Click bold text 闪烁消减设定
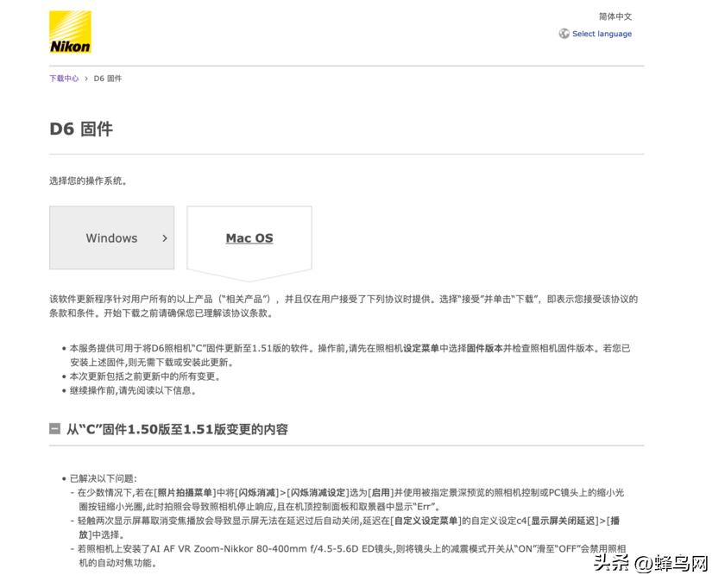Screen dimensions: 725x588 318,493
